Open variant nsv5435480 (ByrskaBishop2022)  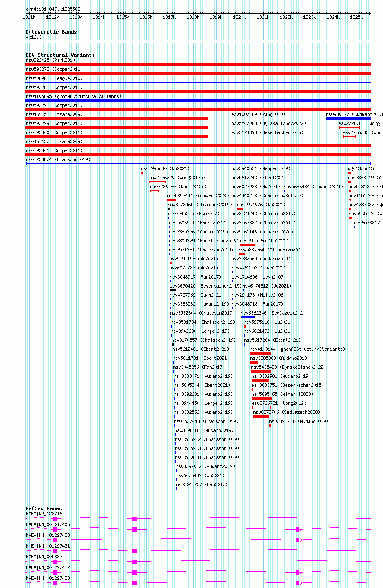pyautogui.click(x=288, y=367)
